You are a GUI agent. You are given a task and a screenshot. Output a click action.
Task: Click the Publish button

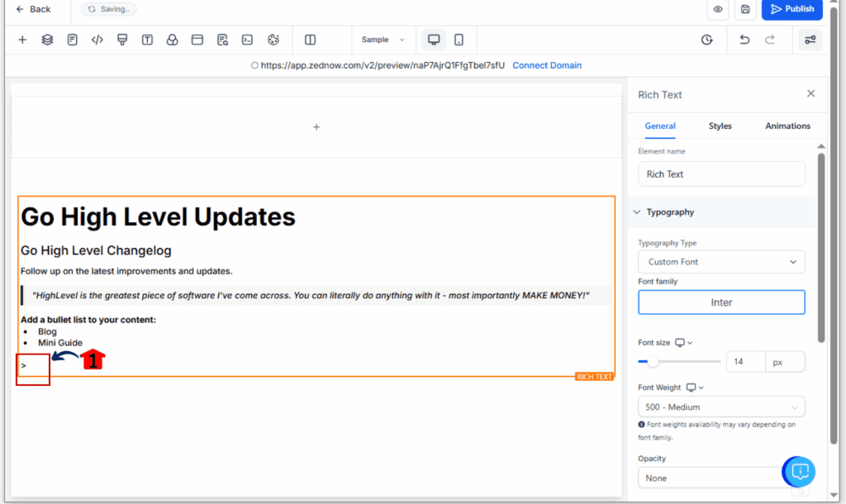[x=792, y=9]
